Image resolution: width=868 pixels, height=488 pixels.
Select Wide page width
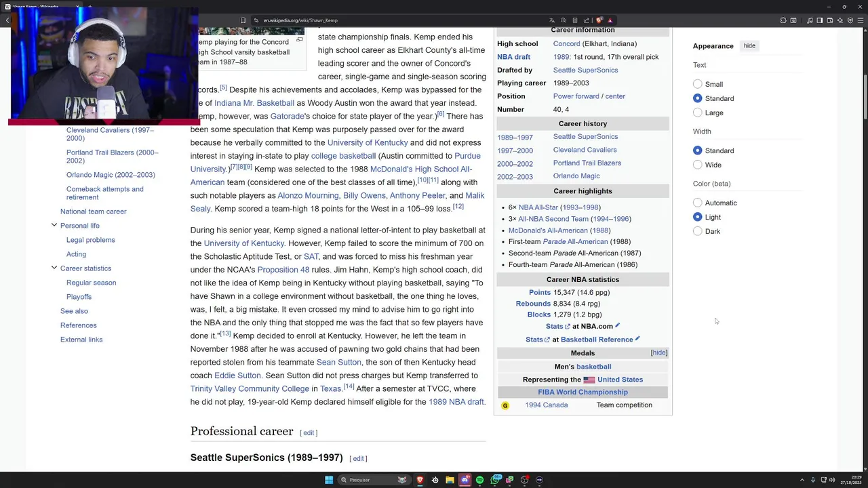(x=697, y=165)
